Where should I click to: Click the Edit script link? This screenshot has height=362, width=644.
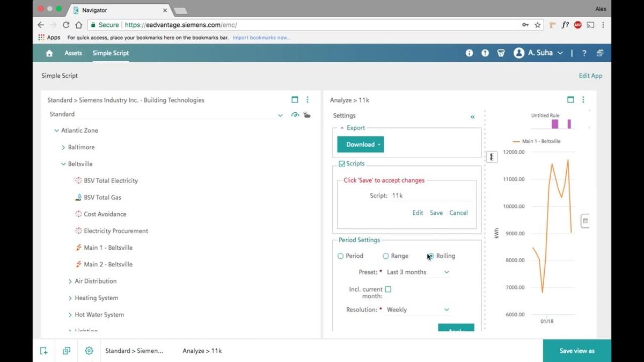[418, 213]
